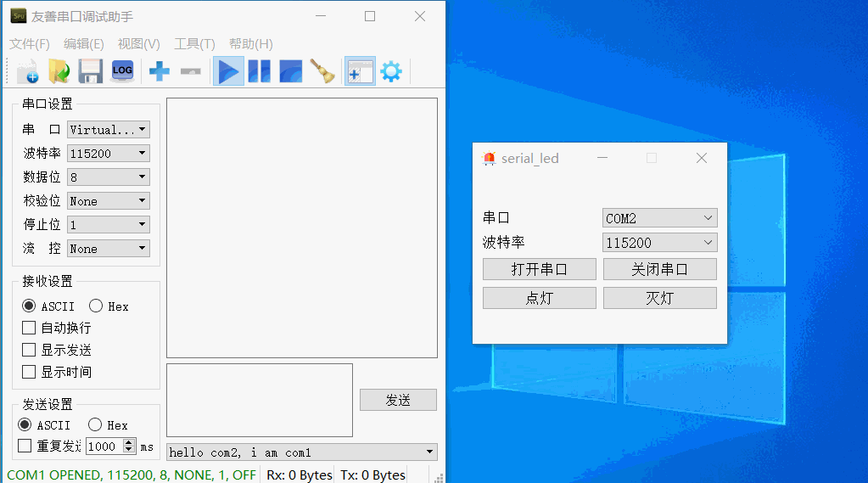Image resolution: width=868 pixels, height=483 pixels.
Task: Open the 停止位 dropdown showing 1
Action: pyautogui.click(x=109, y=225)
